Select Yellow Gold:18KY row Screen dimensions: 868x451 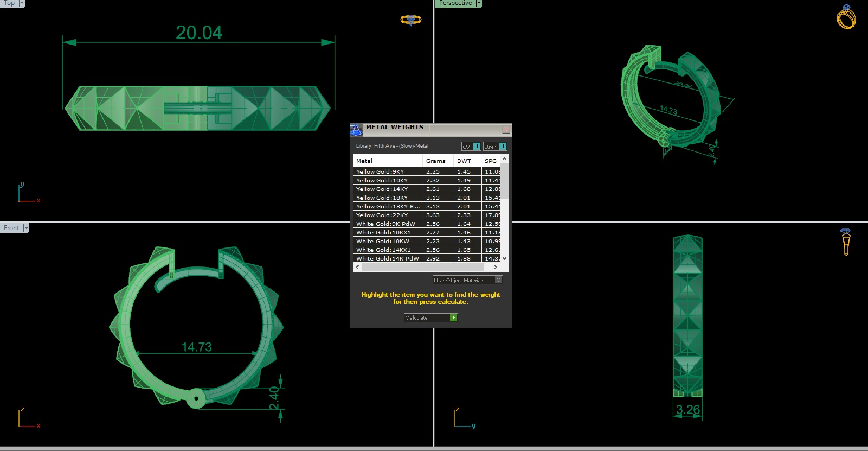tap(427, 198)
